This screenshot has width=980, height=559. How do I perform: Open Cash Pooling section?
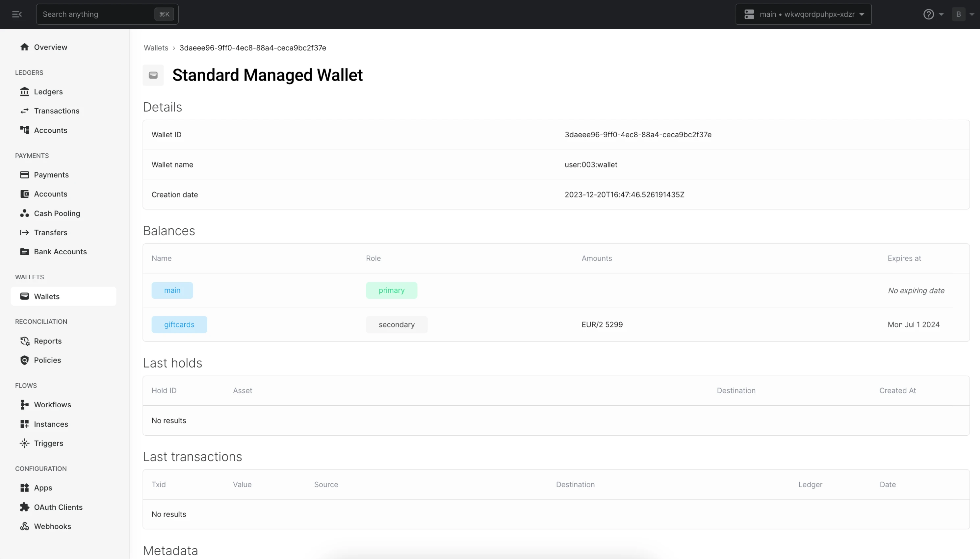pyautogui.click(x=57, y=213)
